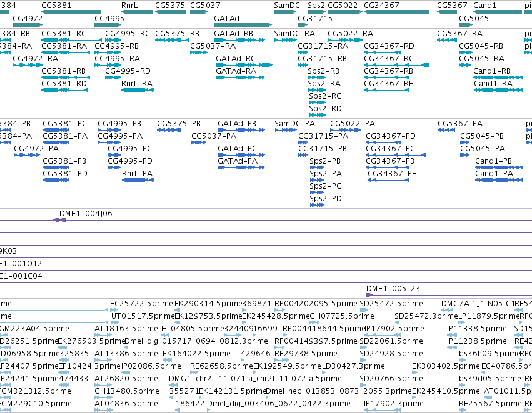Click the CG34367 gene name
Viewport: 532px width, 413px height.
coord(381,6)
